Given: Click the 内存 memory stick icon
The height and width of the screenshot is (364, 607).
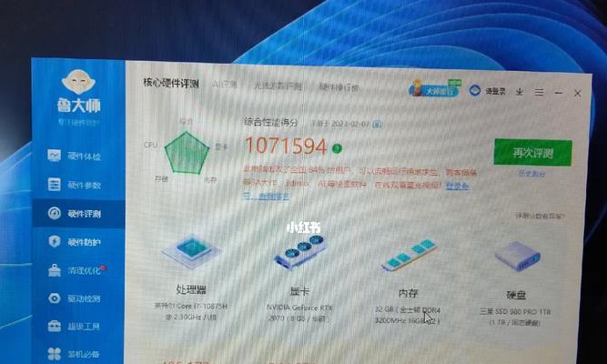Looking at the screenshot, I should (x=409, y=255).
